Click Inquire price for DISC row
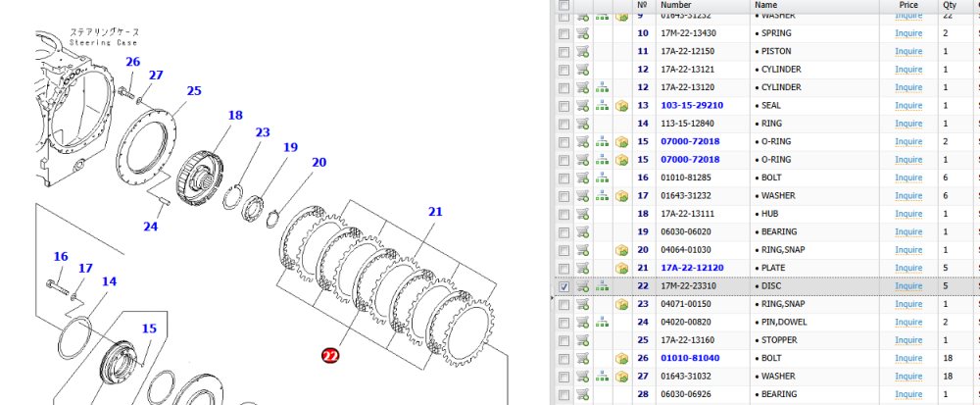The image size is (980, 405). [x=908, y=286]
